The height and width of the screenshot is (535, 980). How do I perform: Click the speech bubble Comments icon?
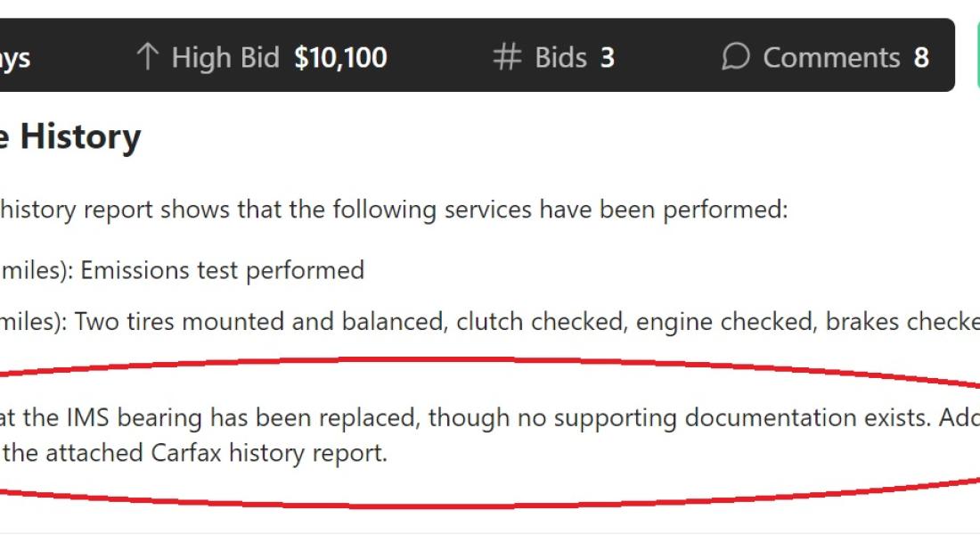736,56
